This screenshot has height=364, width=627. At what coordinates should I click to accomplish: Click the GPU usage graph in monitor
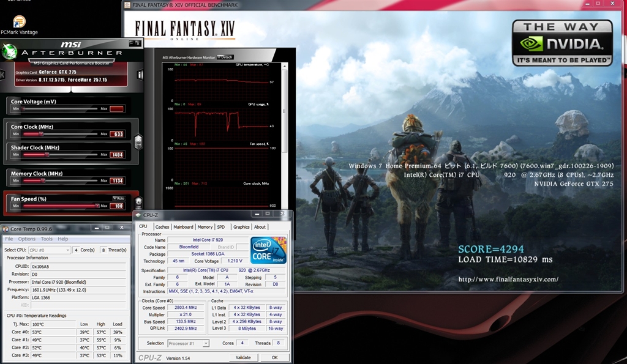coord(222,124)
